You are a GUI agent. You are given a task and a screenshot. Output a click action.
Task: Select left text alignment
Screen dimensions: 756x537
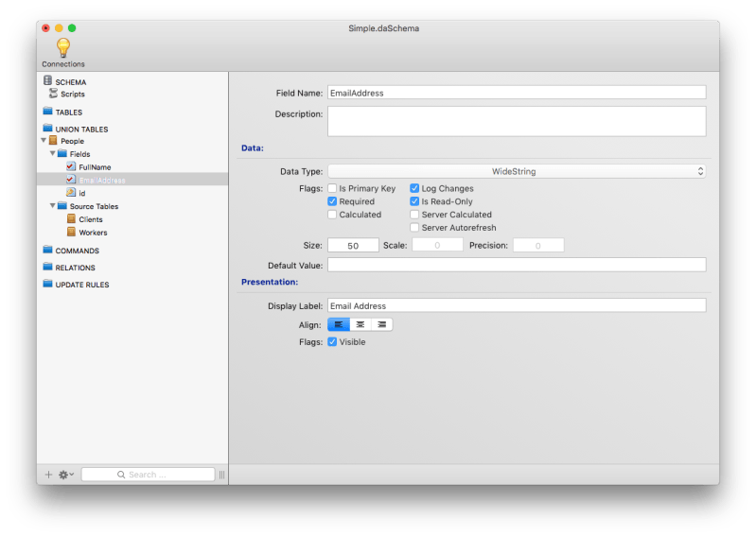tap(339, 324)
